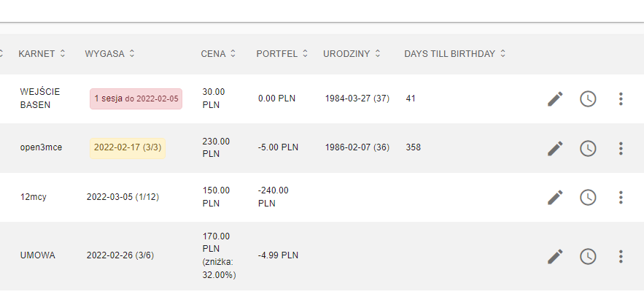Sort table by WYGASA column
644x297 pixels.
point(109,54)
